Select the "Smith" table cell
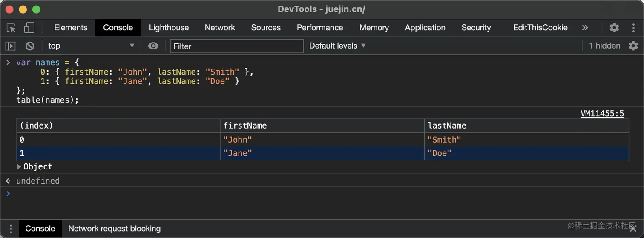The image size is (644, 238). 526,140
